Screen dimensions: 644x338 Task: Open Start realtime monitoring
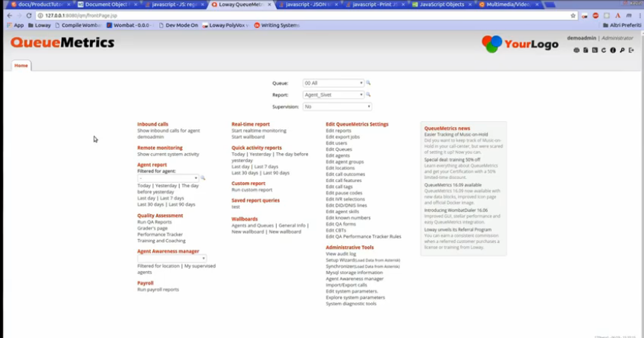[259, 131]
